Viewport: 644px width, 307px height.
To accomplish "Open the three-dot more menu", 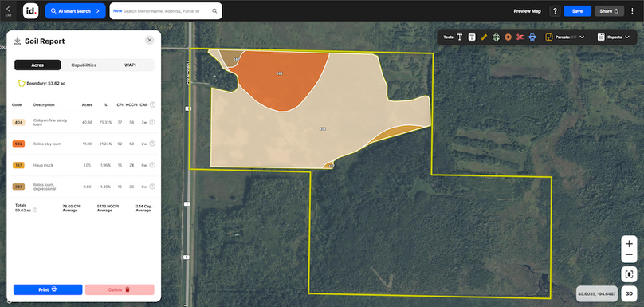I will coord(633,11).
